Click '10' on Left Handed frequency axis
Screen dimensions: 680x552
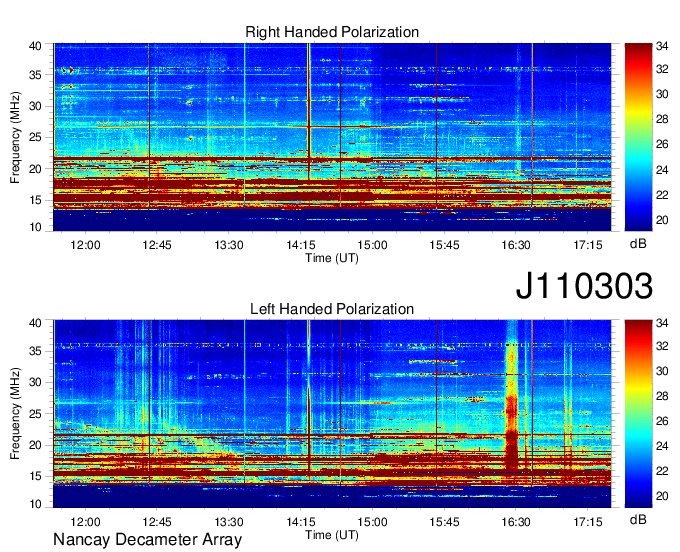pyautogui.click(x=35, y=504)
